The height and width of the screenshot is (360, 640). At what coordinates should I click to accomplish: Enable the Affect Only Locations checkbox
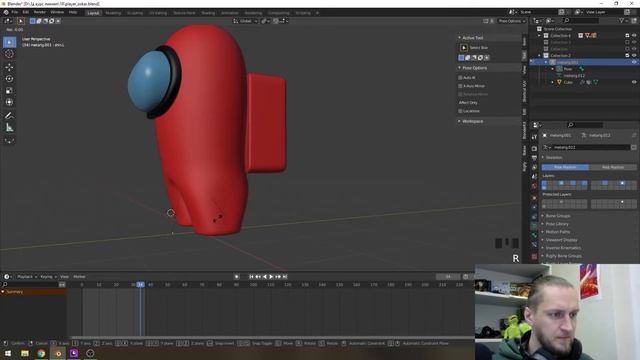[x=460, y=111]
